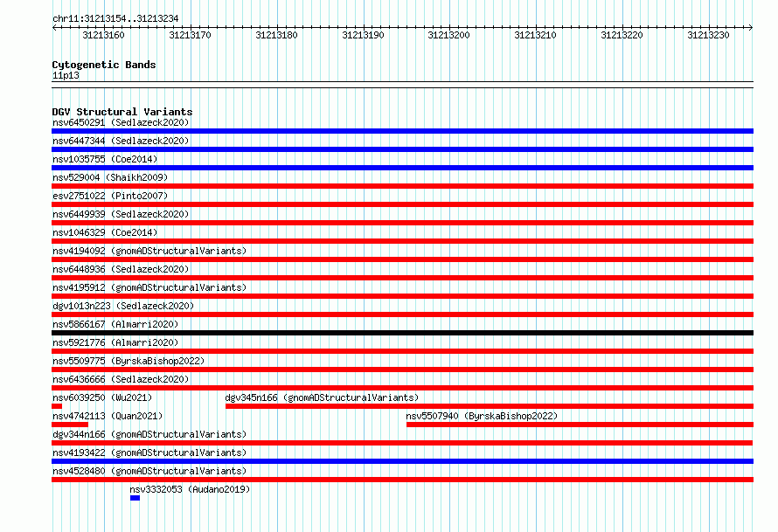The image size is (778, 532).
Task: Click ruler position 31213190
Action: pos(363,35)
